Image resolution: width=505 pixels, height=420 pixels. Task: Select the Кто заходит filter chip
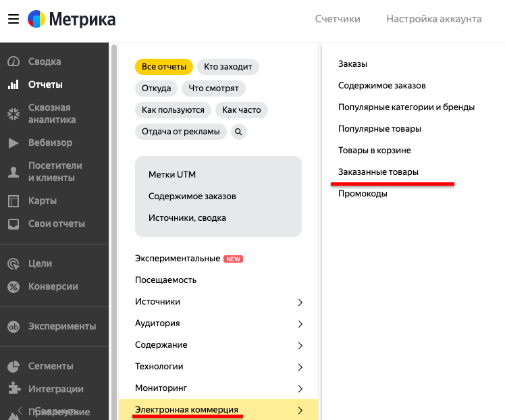pos(228,67)
